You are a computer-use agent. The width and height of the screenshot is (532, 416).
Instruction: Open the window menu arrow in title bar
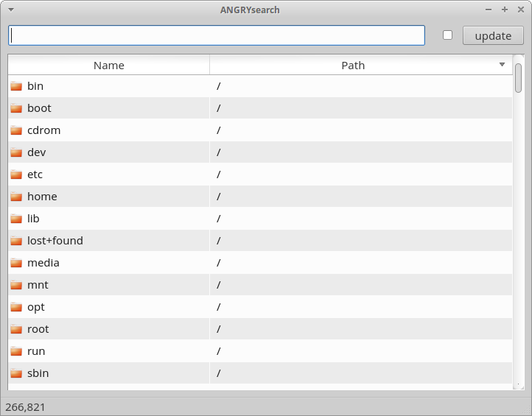(x=11, y=10)
